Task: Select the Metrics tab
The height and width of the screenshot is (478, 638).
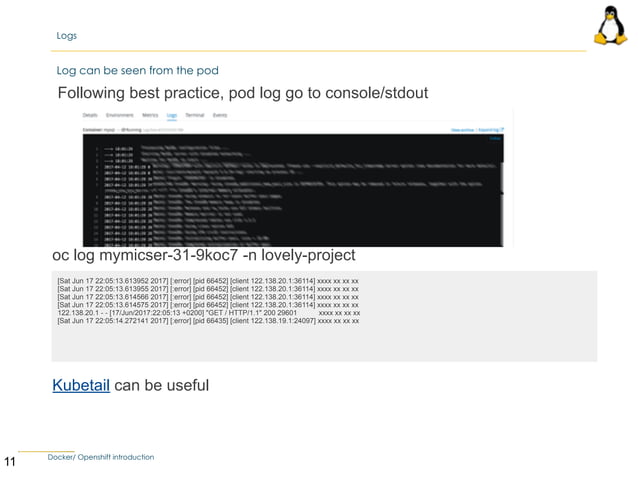Action: point(150,115)
